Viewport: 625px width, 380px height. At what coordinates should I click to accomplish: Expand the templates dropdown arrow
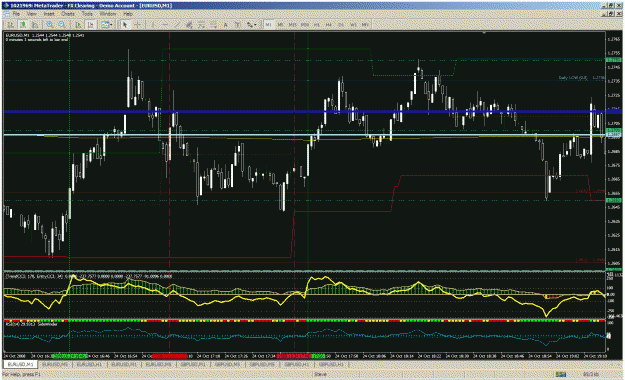click(x=111, y=25)
